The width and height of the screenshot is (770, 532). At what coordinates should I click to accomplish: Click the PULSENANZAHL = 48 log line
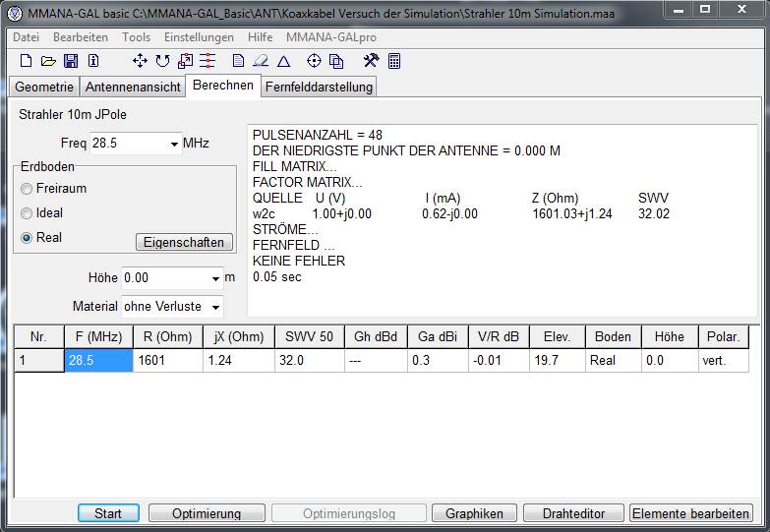(318, 135)
